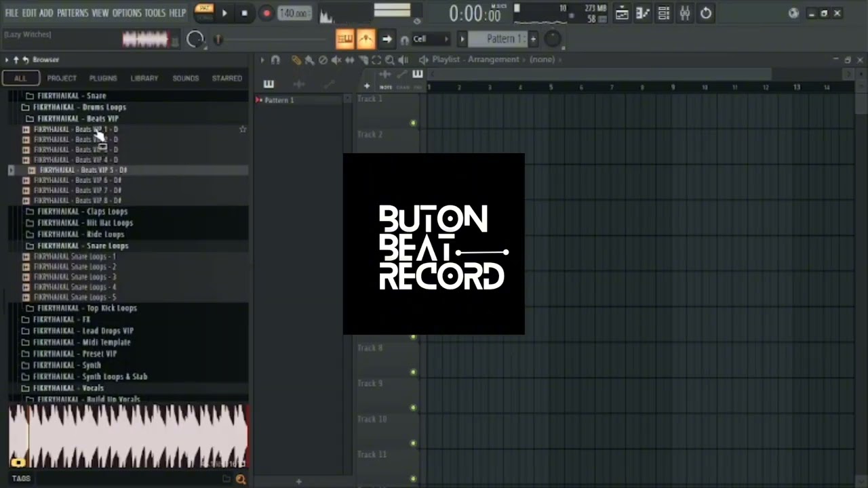Open the EDIT menu

[28, 13]
